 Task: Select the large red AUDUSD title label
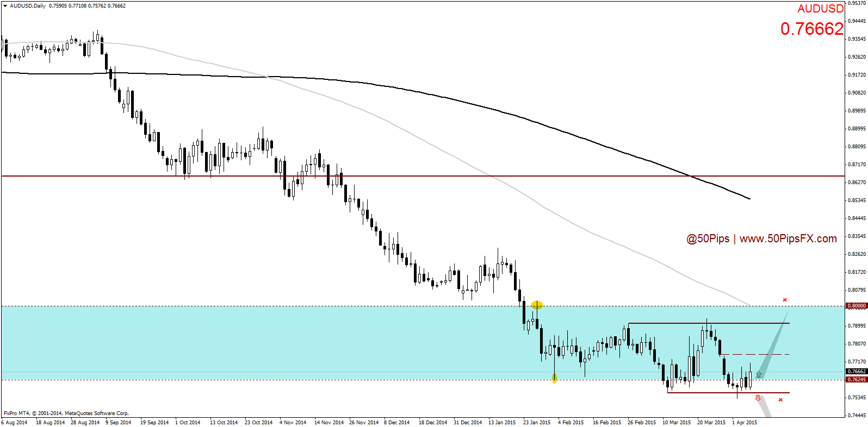(x=820, y=9)
